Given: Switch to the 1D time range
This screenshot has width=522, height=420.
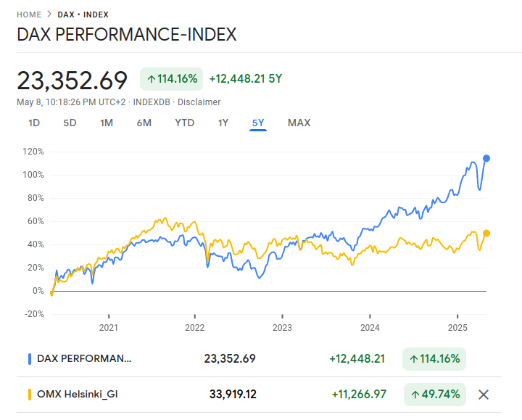Looking at the screenshot, I should click(34, 123).
